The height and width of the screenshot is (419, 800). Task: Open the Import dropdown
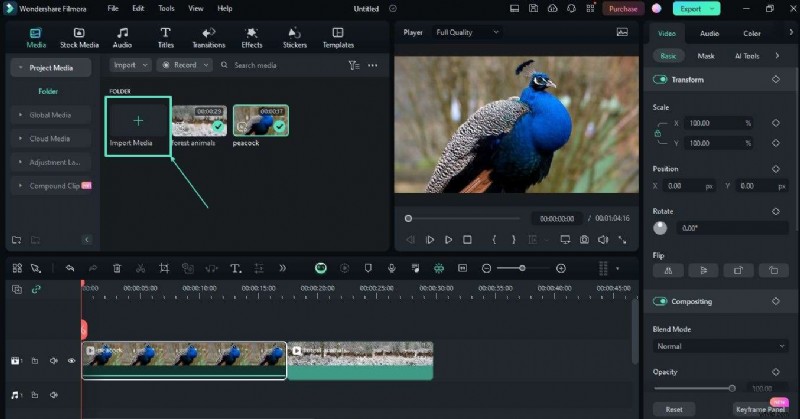tap(130, 65)
